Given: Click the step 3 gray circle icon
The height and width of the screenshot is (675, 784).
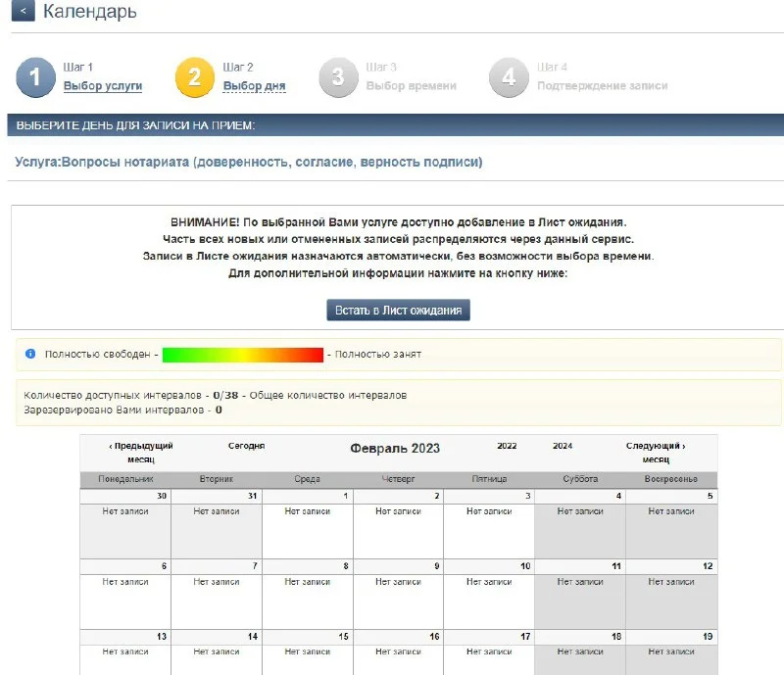Looking at the screenshot, I should click(x=338, y=78).
